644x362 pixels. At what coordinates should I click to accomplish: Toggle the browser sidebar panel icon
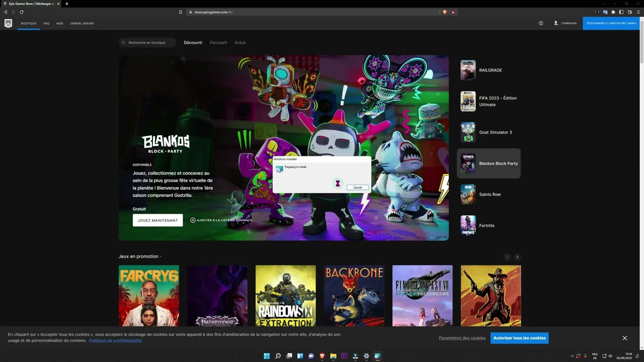[x=621, y=12]
